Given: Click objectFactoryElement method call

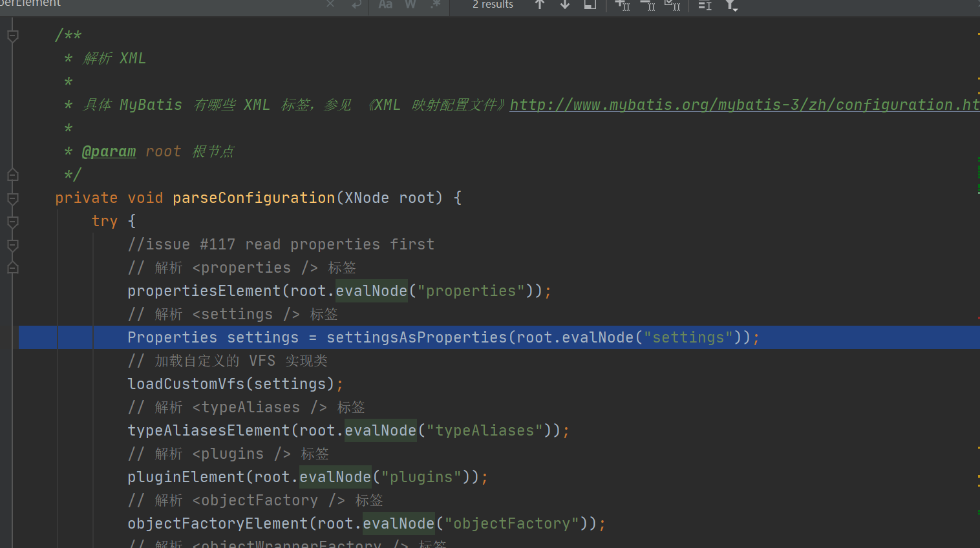Looking at the screenshot, I should coord(217,523).
